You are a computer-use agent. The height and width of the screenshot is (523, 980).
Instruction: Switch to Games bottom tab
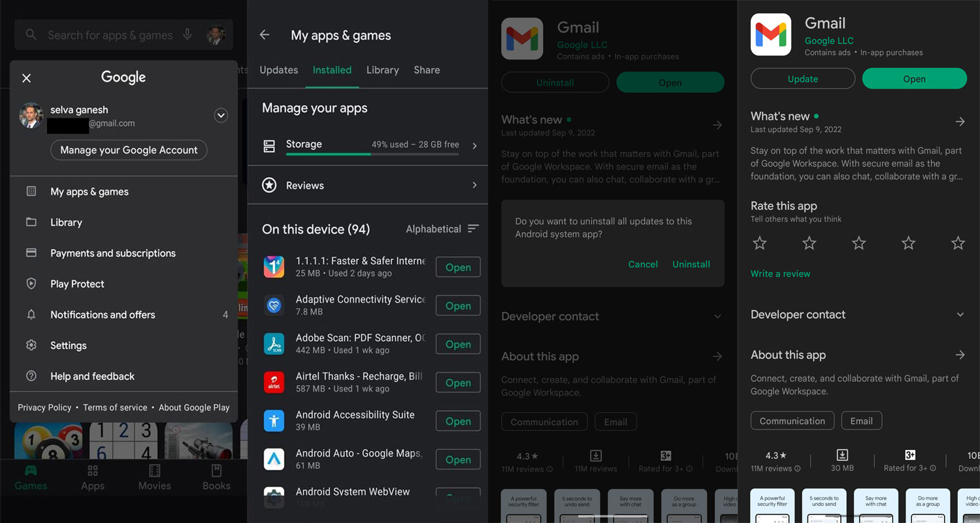pyautogui.click(x=31, y=477)
